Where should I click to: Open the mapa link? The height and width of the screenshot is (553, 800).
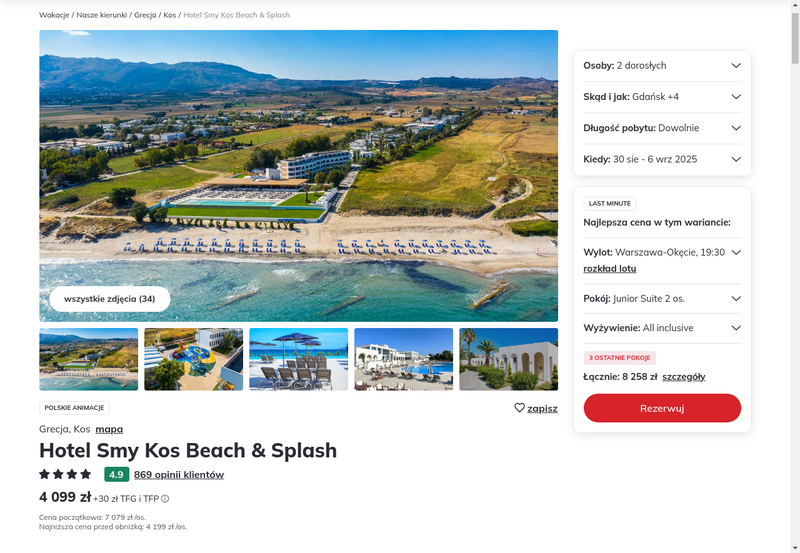tap(109, 430)
